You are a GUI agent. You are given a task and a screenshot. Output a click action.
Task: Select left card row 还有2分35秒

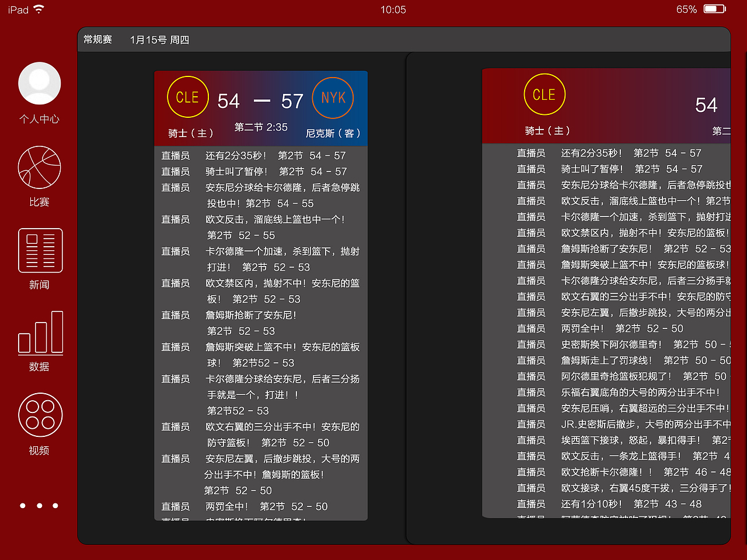[x=261, y=156]
